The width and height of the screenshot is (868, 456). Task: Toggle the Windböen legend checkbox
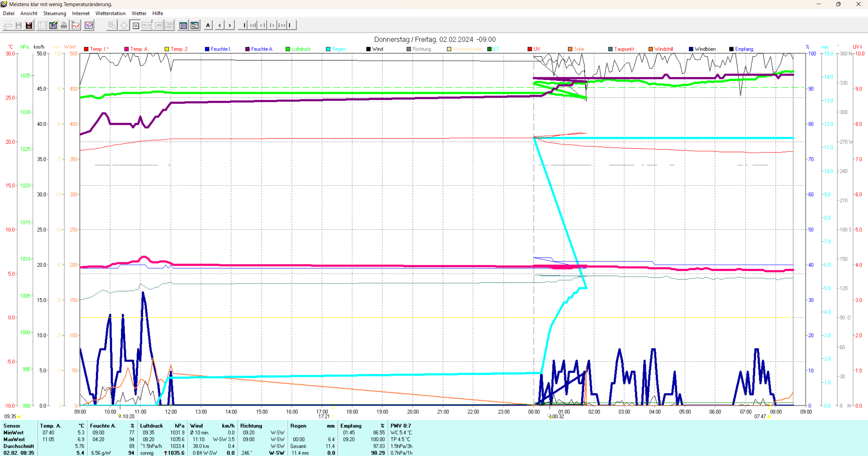(691, 49)
